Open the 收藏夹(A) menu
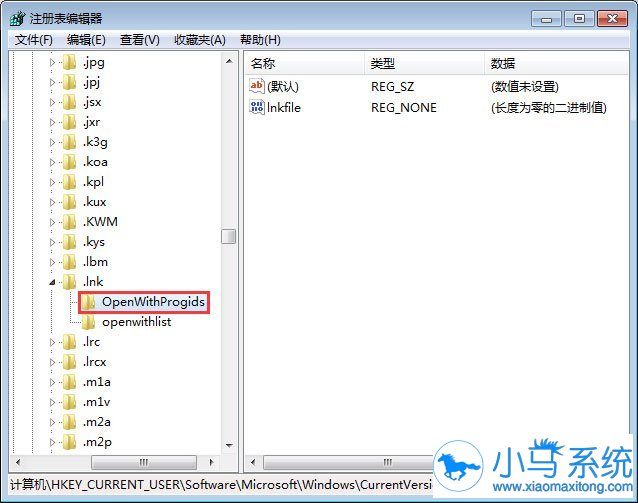The height and width of the screenshot is (503, 638). (200, 40)
